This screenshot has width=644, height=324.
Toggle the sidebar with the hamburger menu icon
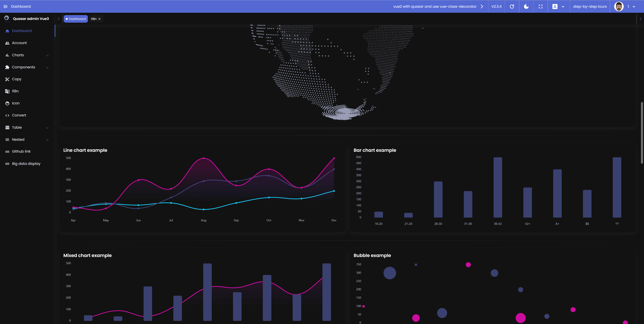[x=6, y=7]
